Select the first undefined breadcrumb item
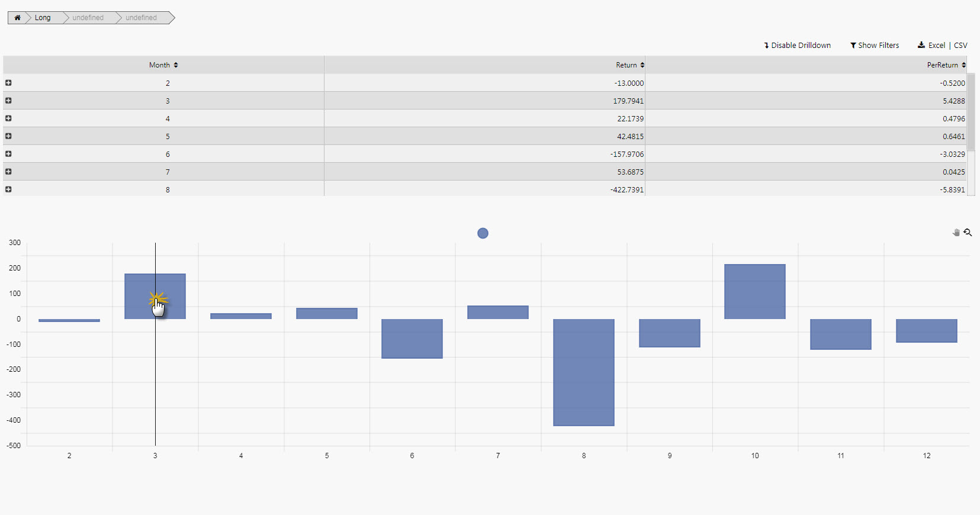Screen dimensions: 980x515 click(x=88, y=18)
